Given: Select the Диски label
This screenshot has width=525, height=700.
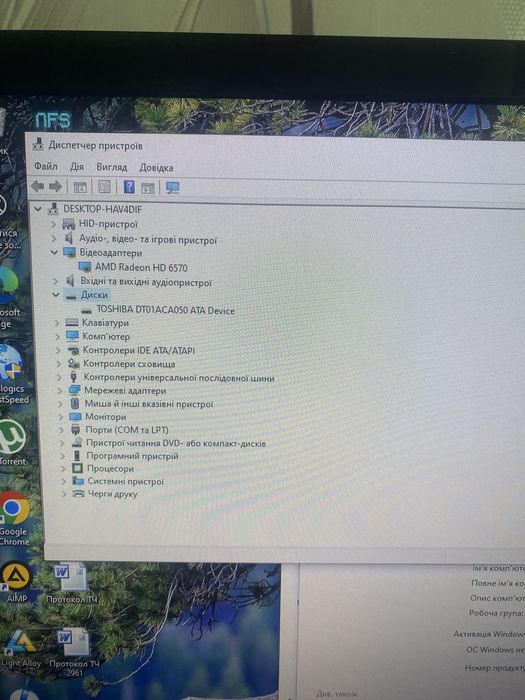Looking at the screenshot, I should coord(94,295).
